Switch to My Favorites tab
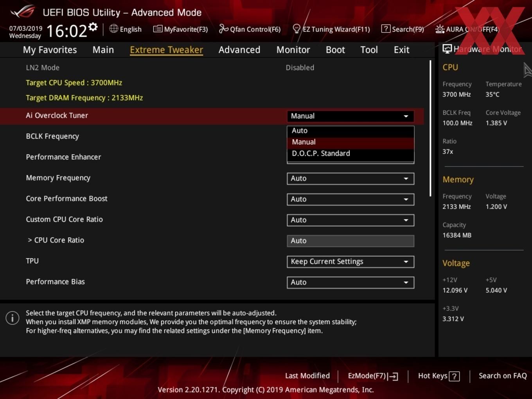532x399 pixels. pyautogui.click(x=50, y=50)
